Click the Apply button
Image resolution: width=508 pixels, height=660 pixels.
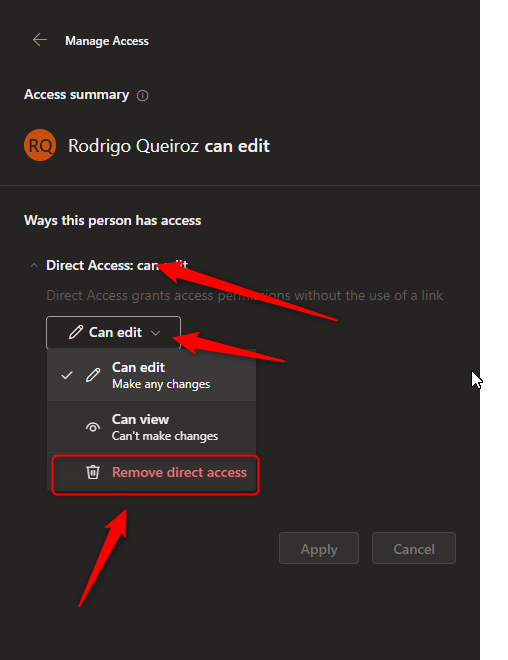click(x=319, y=548)
